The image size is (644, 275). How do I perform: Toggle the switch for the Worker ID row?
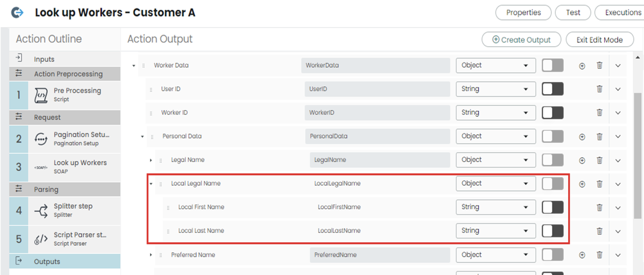[552, 112]
